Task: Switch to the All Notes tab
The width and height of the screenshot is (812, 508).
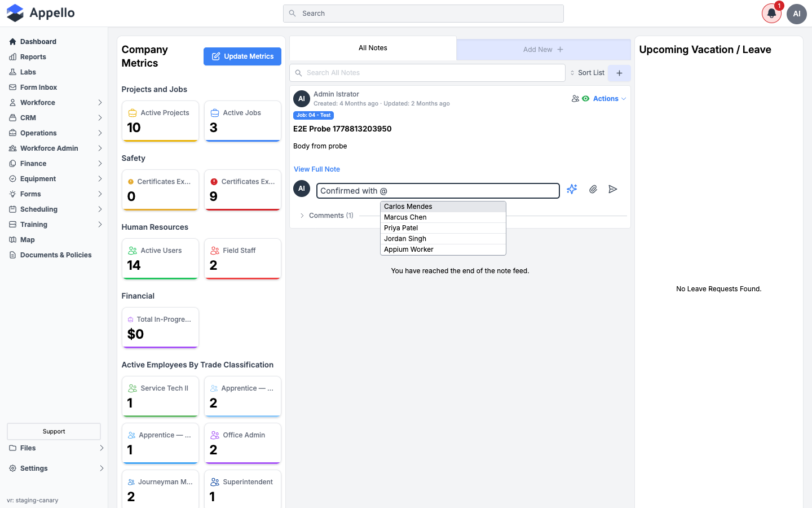Action: (373, 48)
